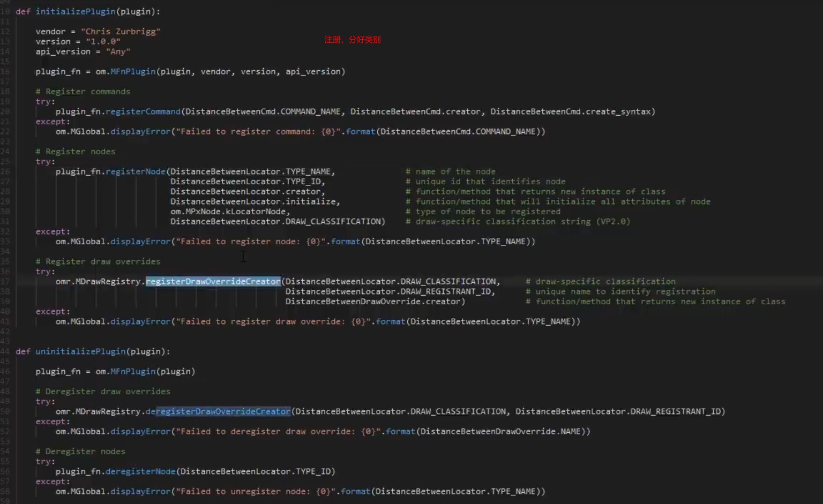Click the initializePlugin function name
This screenshot has width=823, height=504.
76,11
